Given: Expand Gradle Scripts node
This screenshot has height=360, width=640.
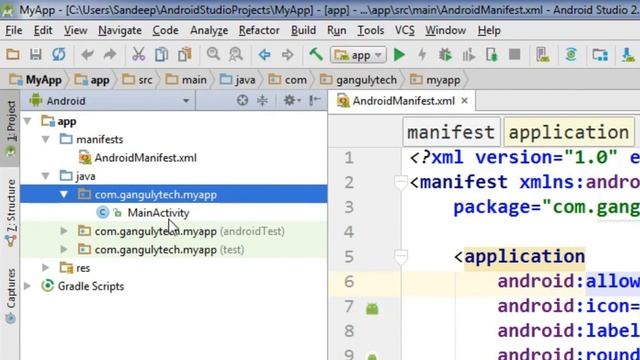Looking at the screenshot, I should pyautogui.click(x=27, y=286).
